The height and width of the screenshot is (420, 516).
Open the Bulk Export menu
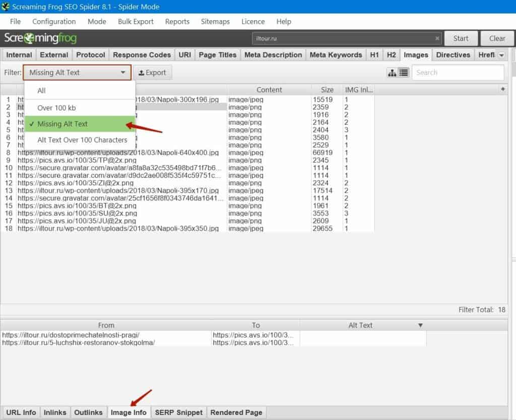pos(136,22)
